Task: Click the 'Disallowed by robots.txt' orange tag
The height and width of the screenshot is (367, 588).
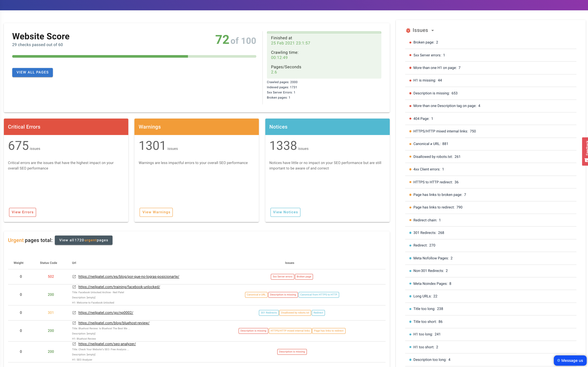Action: pyautogui.click(x=295, y=313)
